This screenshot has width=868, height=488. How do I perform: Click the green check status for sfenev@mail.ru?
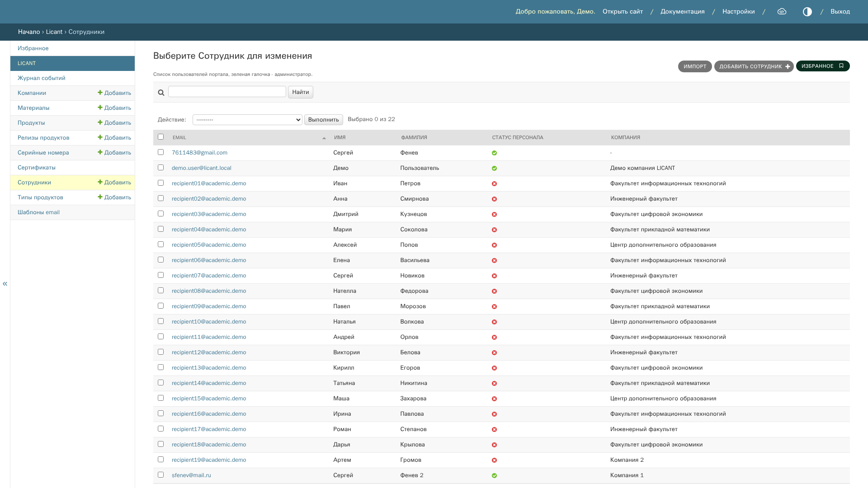[494, 476]
